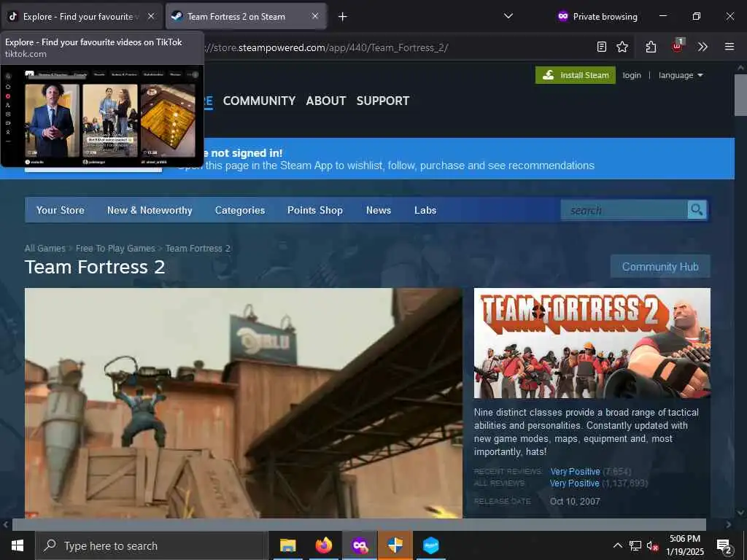The width and height of the screenshot is (747, 560).
Task: Click the man in suit TikTok preview thumbnail
Action: 52,120
